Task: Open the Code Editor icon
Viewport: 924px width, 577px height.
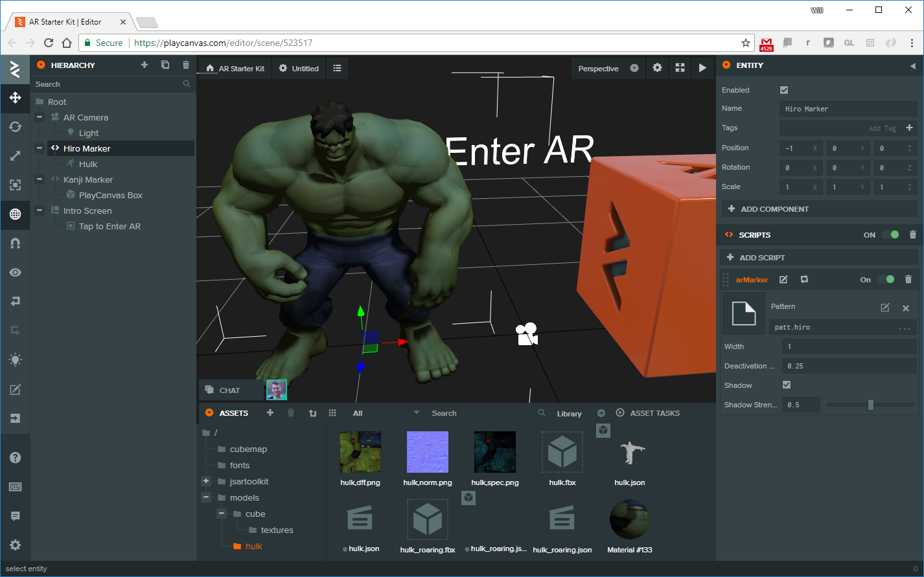Action: (x=15, y=389)
